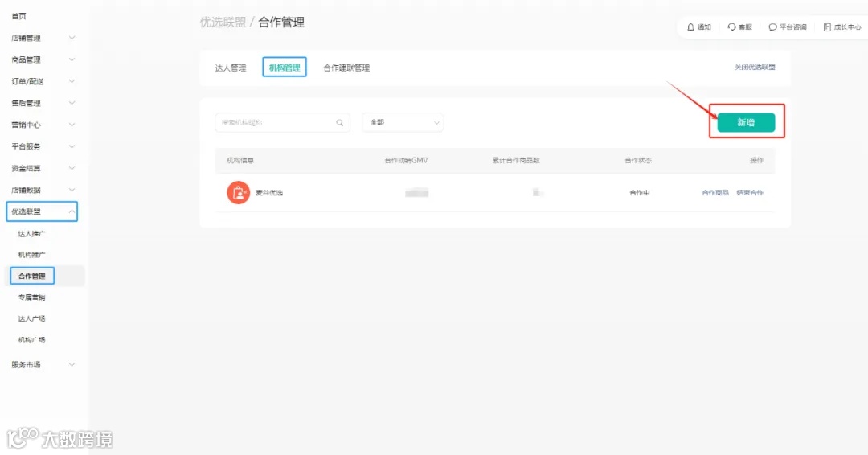Click the 操作 column header
868x455 pixels.
[757, 161]
